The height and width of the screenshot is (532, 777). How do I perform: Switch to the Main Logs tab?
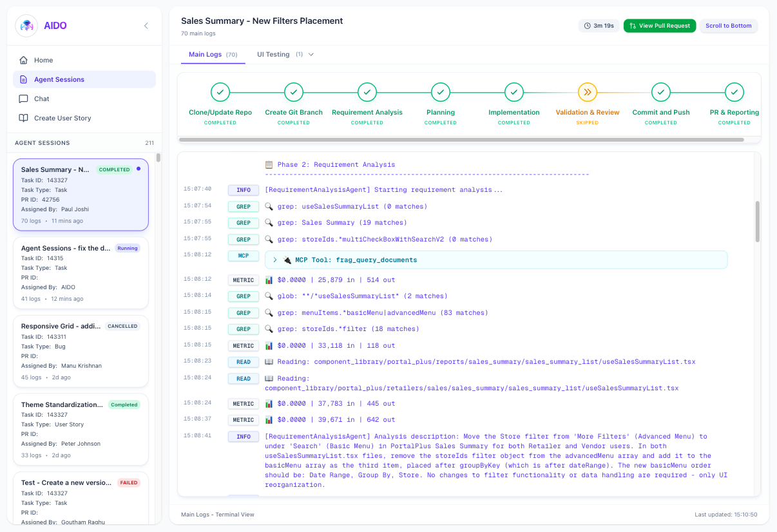click(212, 55)
